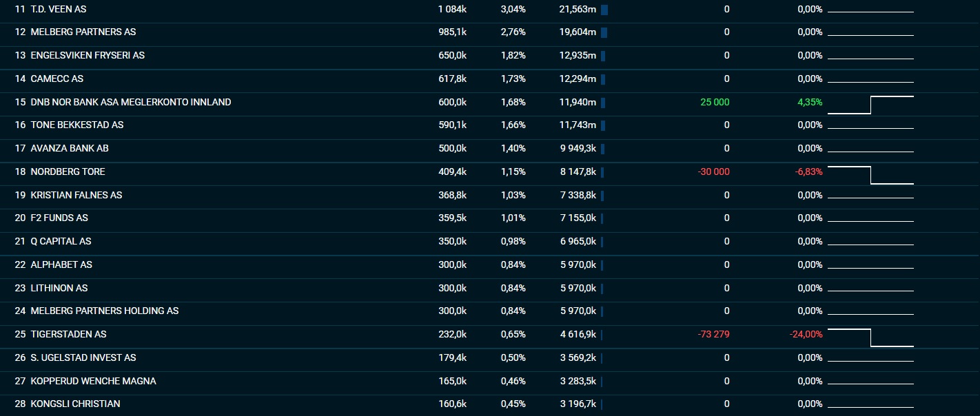Click the value bar beside 19,604m
The height and width of the screenshot is (416, 980).
pyautogui.click(x=604, y=32)
